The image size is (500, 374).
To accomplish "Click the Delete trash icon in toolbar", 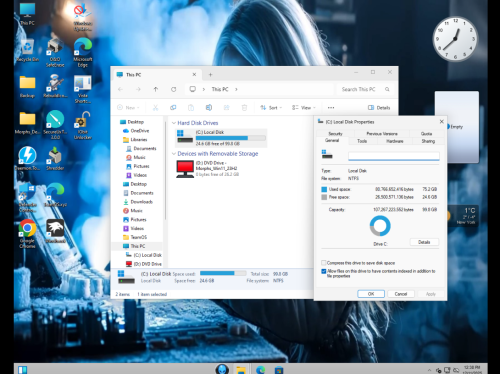I will point(244,108).
